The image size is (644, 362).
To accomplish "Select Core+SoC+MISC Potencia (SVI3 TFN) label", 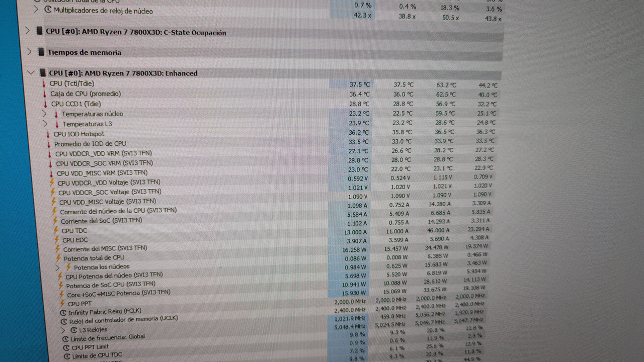I will coord(119,293).
